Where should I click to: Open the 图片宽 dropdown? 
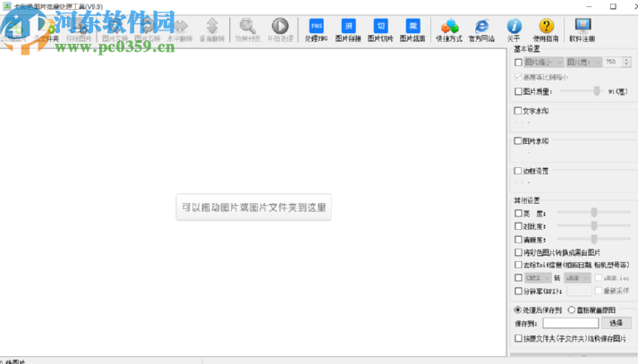(584, 63)
